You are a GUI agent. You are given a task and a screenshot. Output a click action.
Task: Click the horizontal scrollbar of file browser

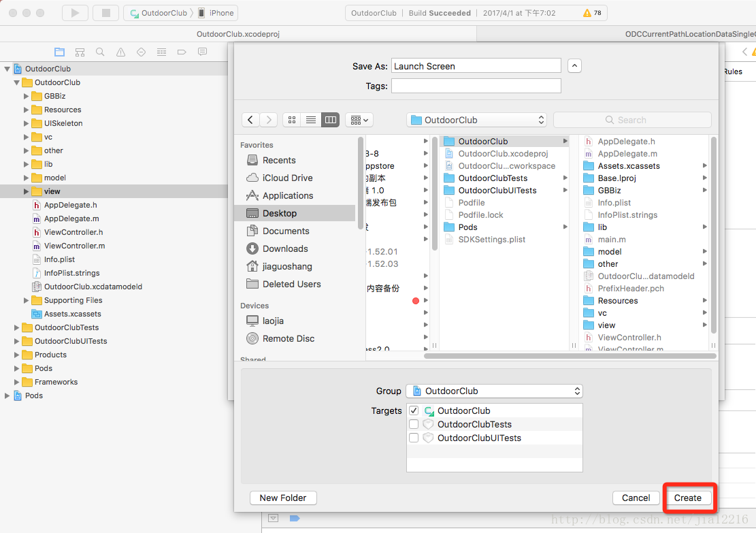tap(570, 356)
